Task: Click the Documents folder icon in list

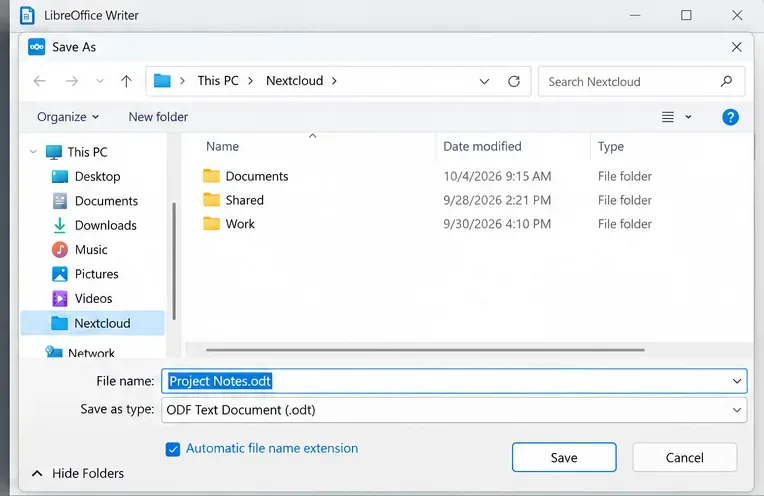Action: pos(211,175)
